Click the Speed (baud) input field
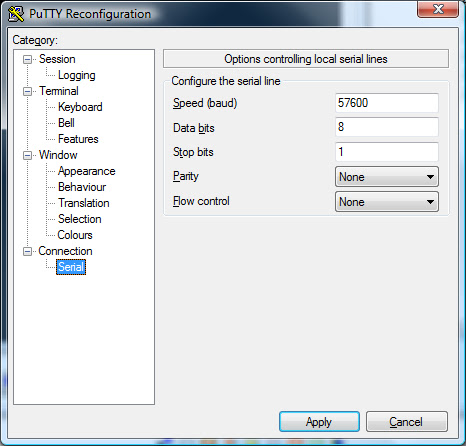 [387, 103]
